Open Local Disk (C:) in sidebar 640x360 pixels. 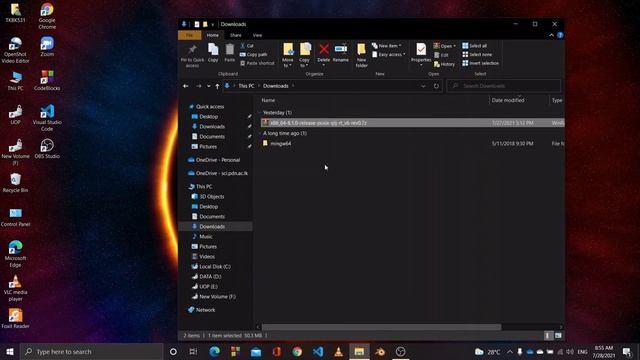[215, 267]
